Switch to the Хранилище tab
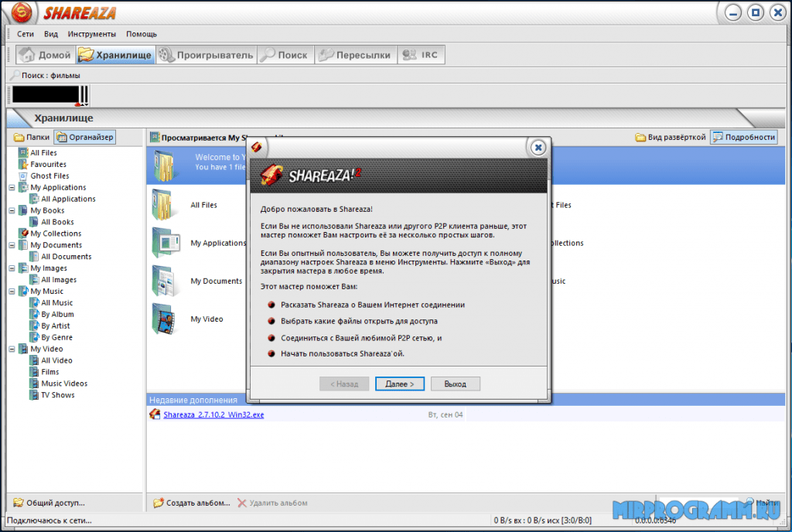The image size is (792, 532). [115, 54]
